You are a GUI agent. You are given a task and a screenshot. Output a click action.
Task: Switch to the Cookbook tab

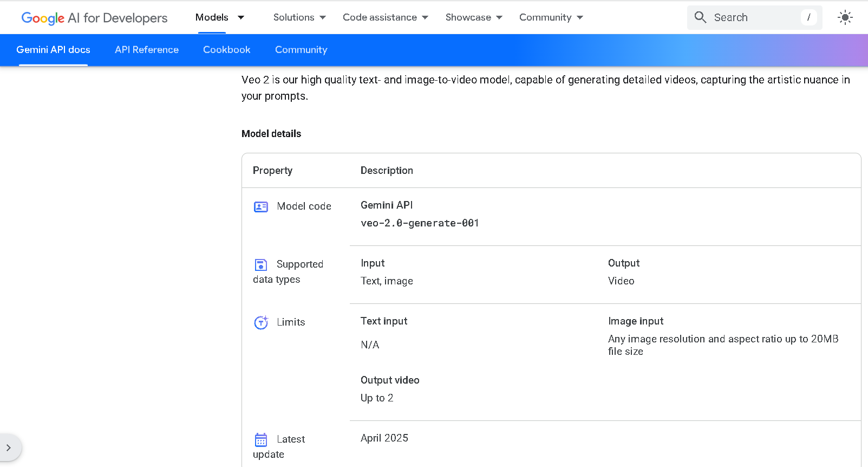[x=227, y=50]
